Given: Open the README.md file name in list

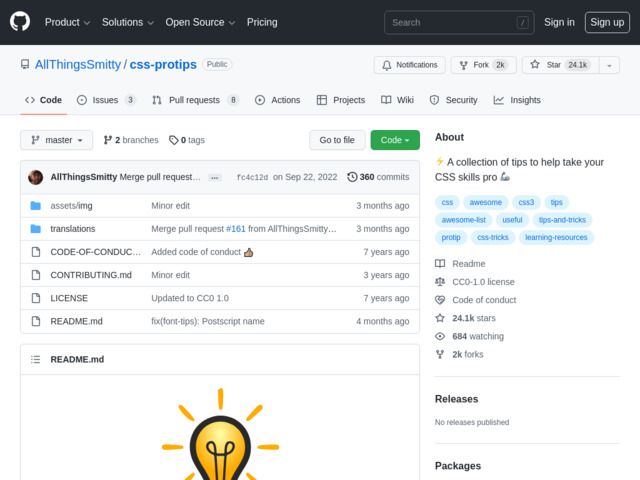Looking at the screenshot, I should point(76,321).
